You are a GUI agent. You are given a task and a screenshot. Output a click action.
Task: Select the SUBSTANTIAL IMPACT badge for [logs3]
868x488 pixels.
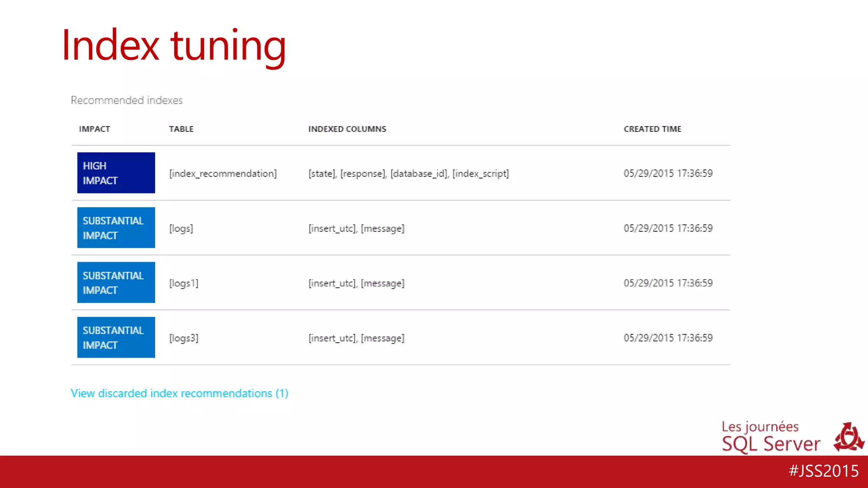[116, 337]
